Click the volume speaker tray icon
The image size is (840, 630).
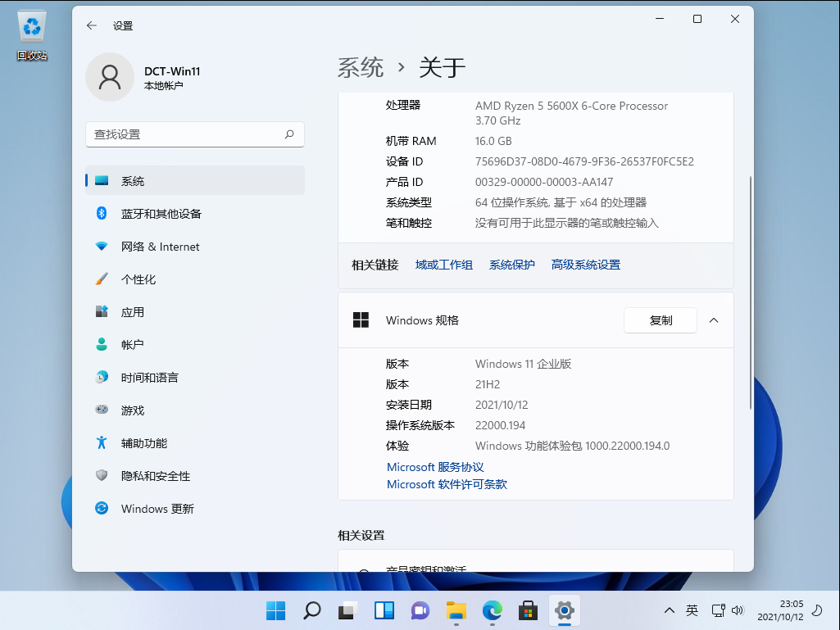click(738, 610)
